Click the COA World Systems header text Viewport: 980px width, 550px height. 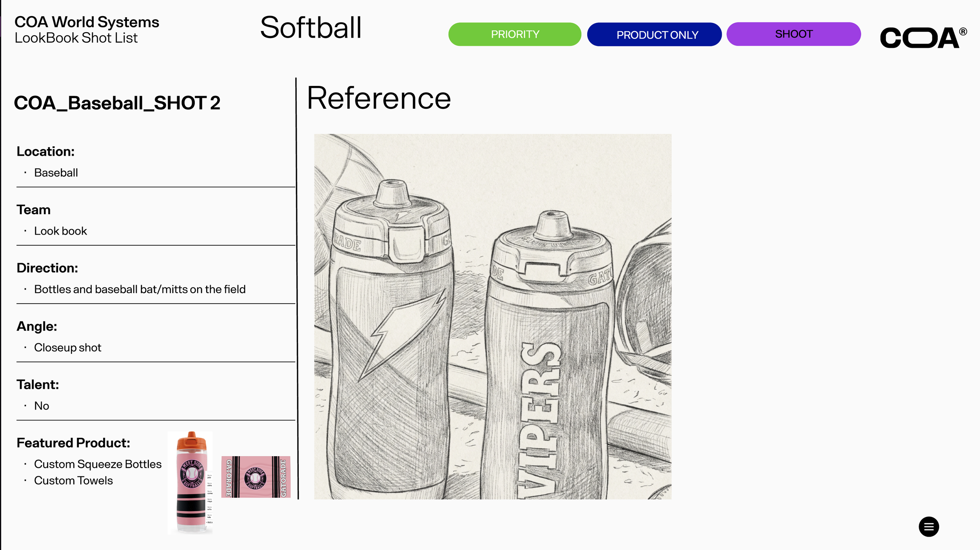(87, 22)
